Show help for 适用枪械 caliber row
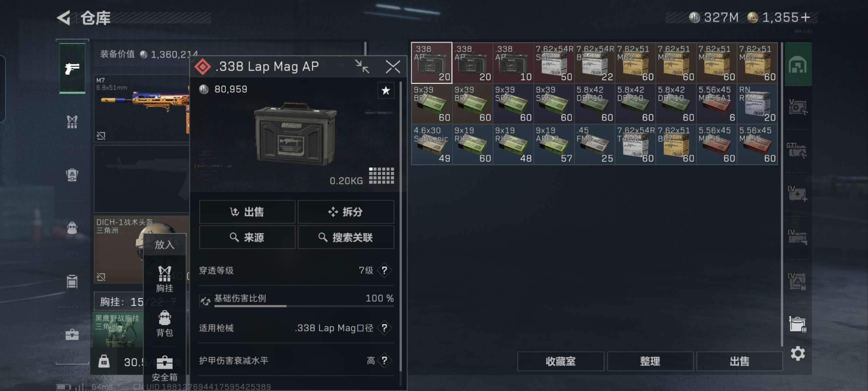Image resolution: width=868 pixels, height=391 pixels. click(x=384, y=328)
